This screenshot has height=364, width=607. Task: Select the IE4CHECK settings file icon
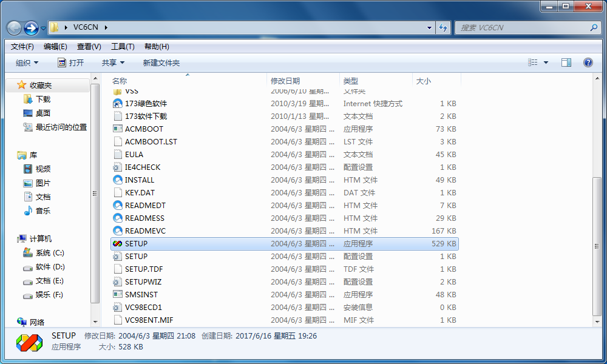(x=117, y=167)
